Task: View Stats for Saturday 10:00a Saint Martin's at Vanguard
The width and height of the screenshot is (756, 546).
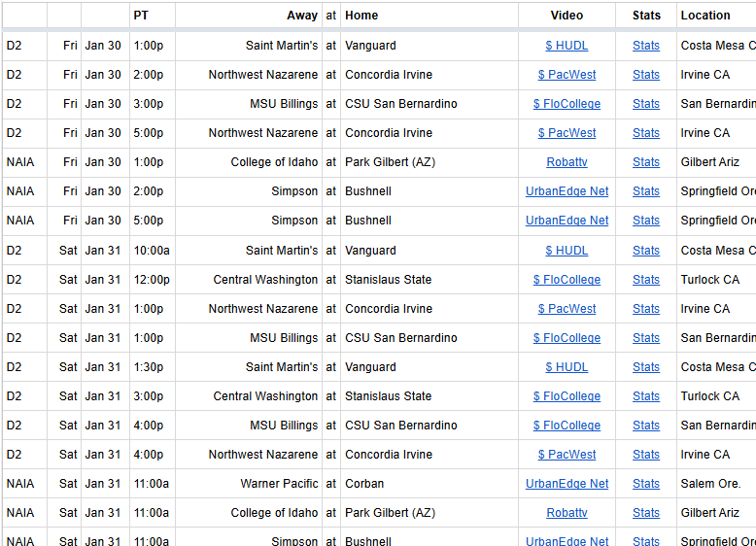Action: (x=646, y=251)
